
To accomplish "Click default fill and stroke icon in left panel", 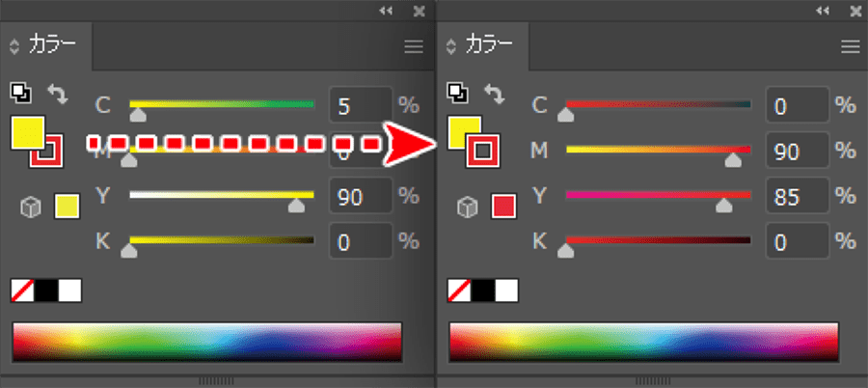I will point(21,93).
